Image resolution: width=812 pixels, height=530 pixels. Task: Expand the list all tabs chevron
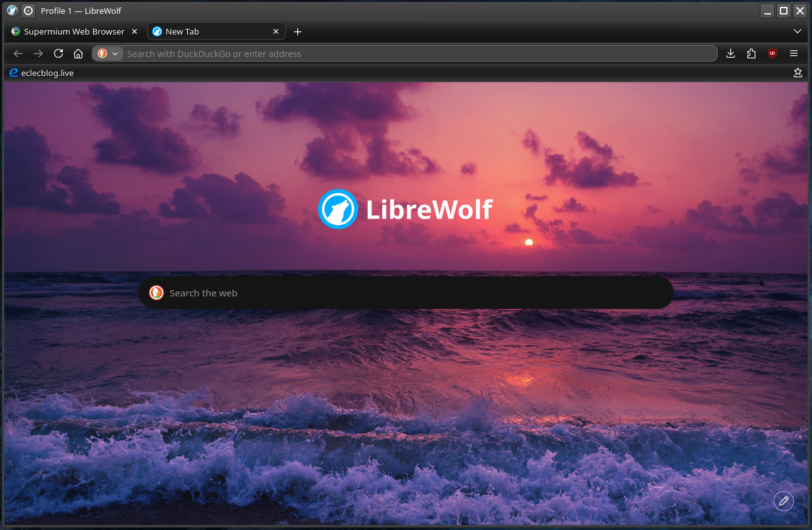pos(797,31)
